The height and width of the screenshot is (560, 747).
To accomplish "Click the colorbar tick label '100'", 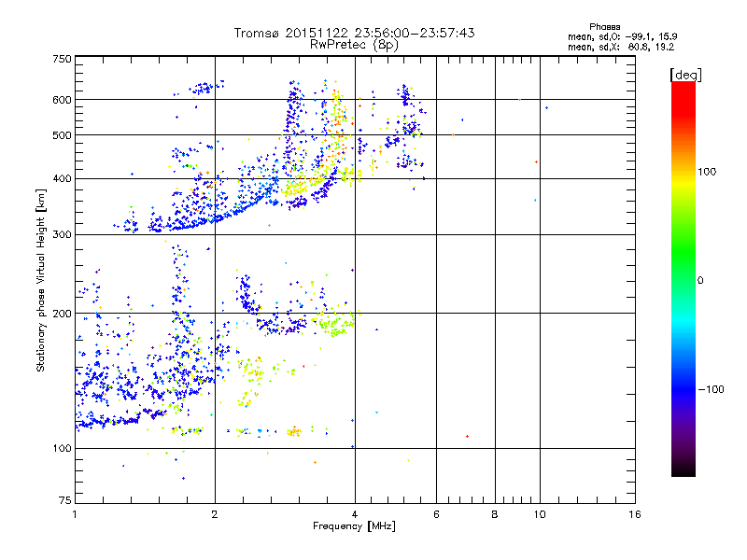I will pyautogui.click(x=707, y=172).
